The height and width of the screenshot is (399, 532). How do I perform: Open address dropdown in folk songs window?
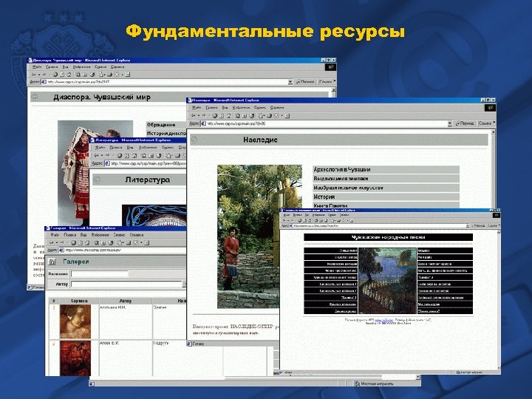468,225
